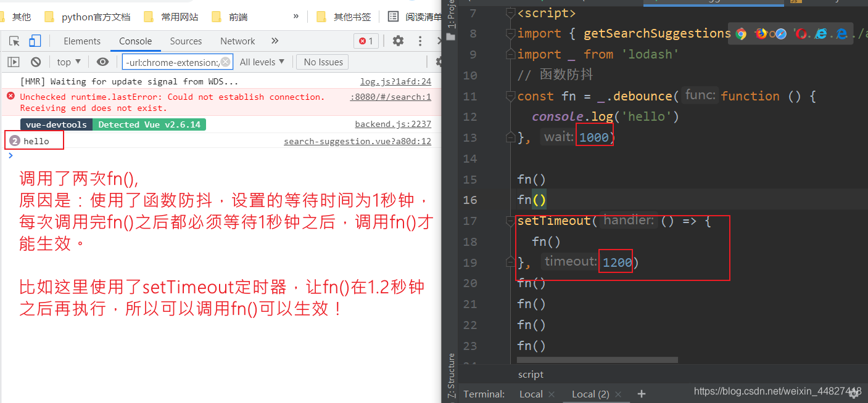This screenshot has width=868, height=403.
Task: Toggle the device toolbar icon in DevTools
Action: [35, 41]
